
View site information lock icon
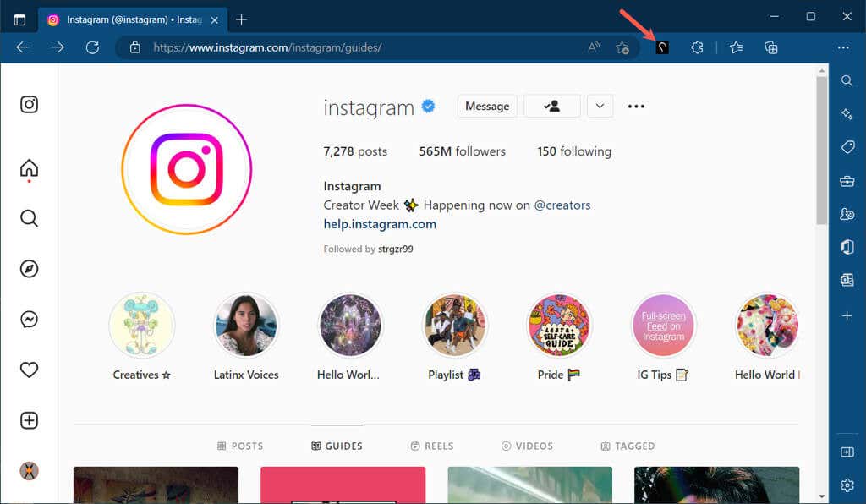point(134,47)
